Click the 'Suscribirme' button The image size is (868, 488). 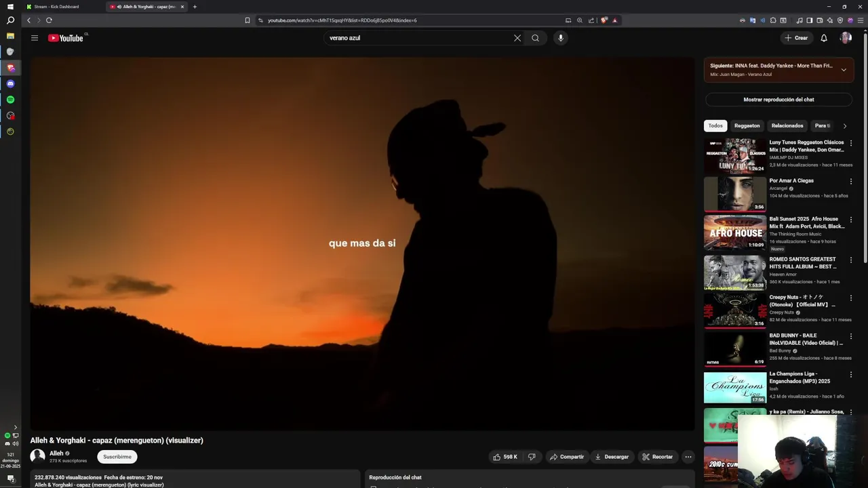pos(117,457)
